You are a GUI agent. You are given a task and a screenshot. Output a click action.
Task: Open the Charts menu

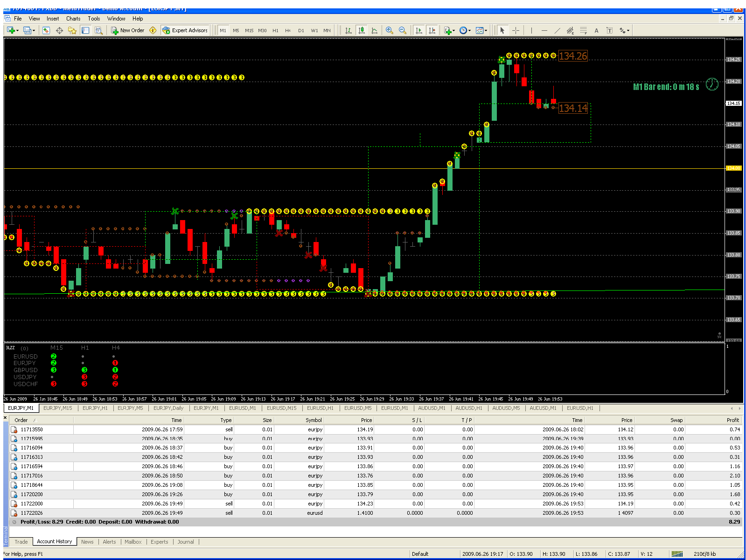tap(73, 19)
